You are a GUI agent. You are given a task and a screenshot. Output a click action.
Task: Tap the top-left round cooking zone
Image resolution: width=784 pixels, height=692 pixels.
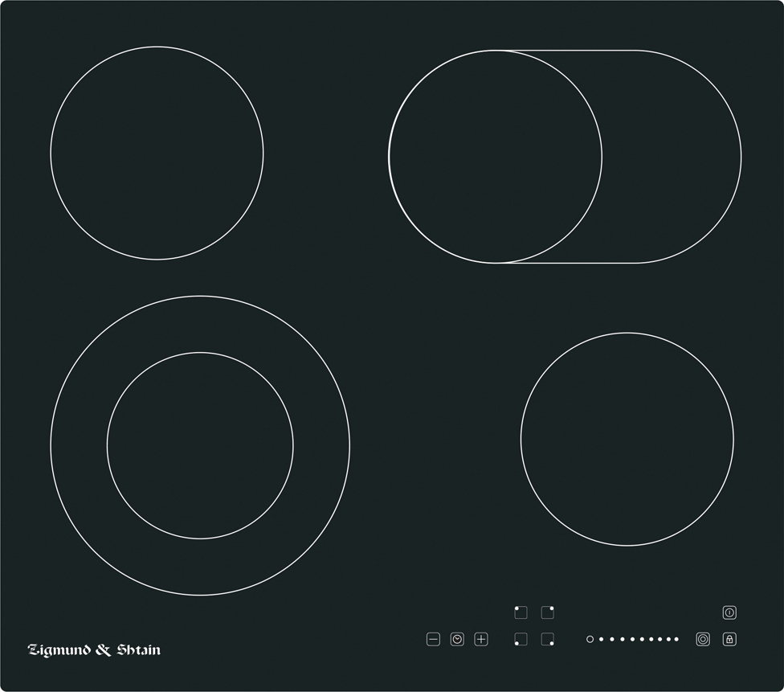(157, 154)
